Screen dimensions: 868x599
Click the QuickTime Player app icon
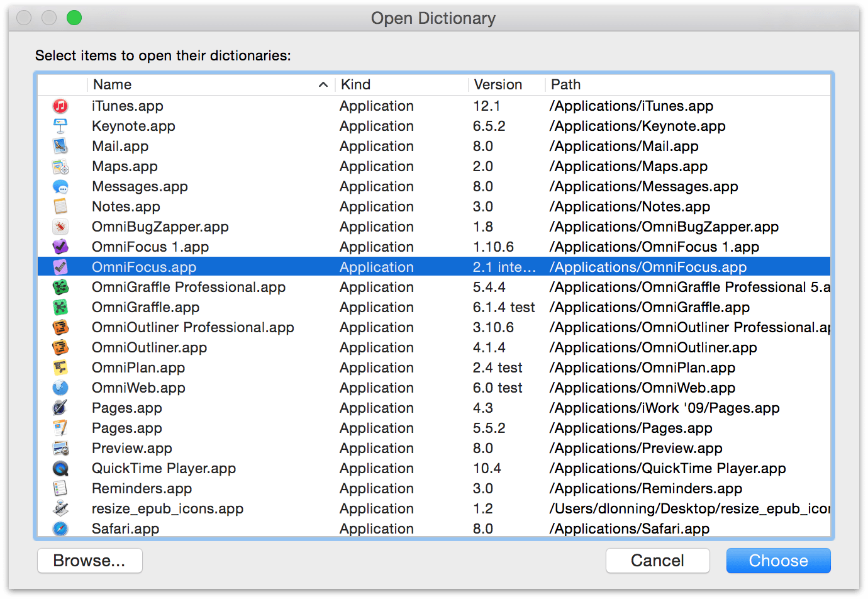tap(60, 468)
